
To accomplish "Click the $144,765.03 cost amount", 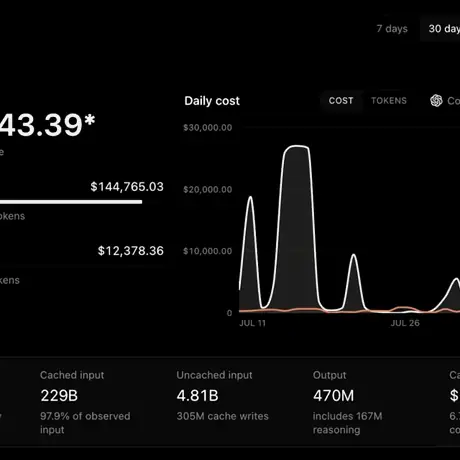I will coord(127,187).
